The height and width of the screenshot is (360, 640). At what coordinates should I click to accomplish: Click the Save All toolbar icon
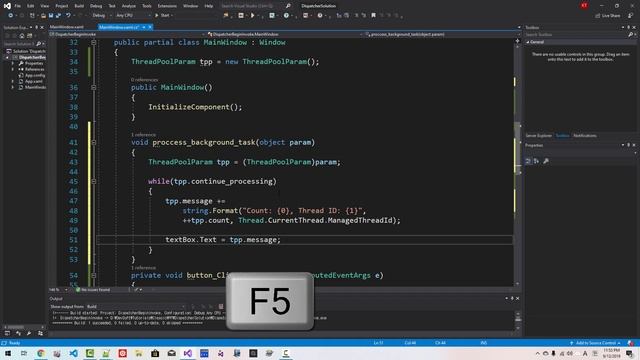[58, 16]
